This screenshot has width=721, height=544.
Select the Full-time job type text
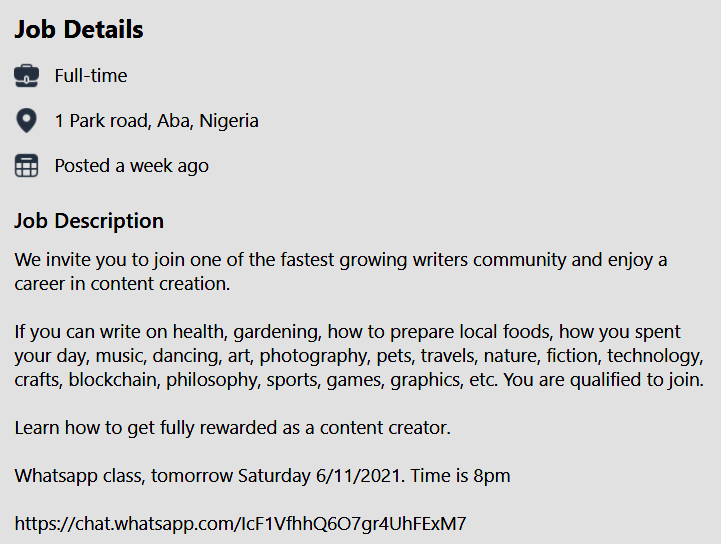[x=91, y=75]
